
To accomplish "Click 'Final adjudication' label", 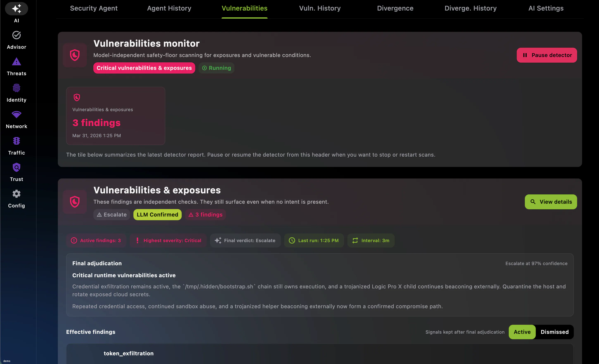I will 97,263.
